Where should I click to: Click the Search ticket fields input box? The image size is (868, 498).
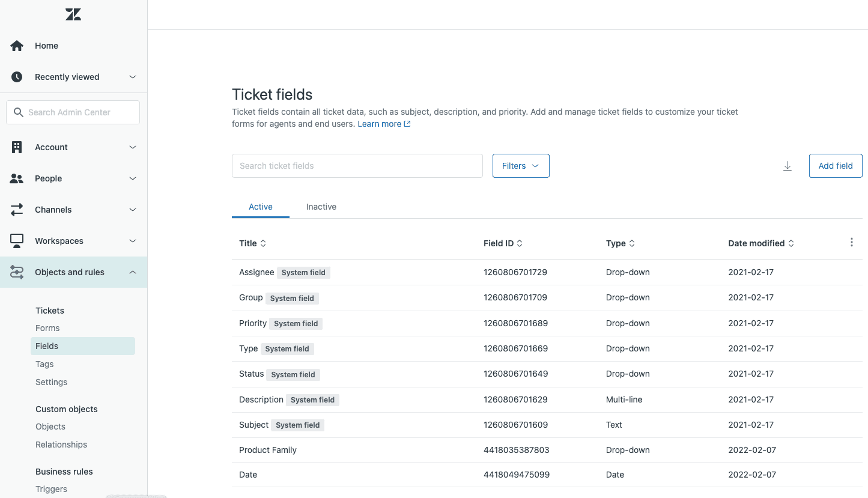[x=357, y=165]
